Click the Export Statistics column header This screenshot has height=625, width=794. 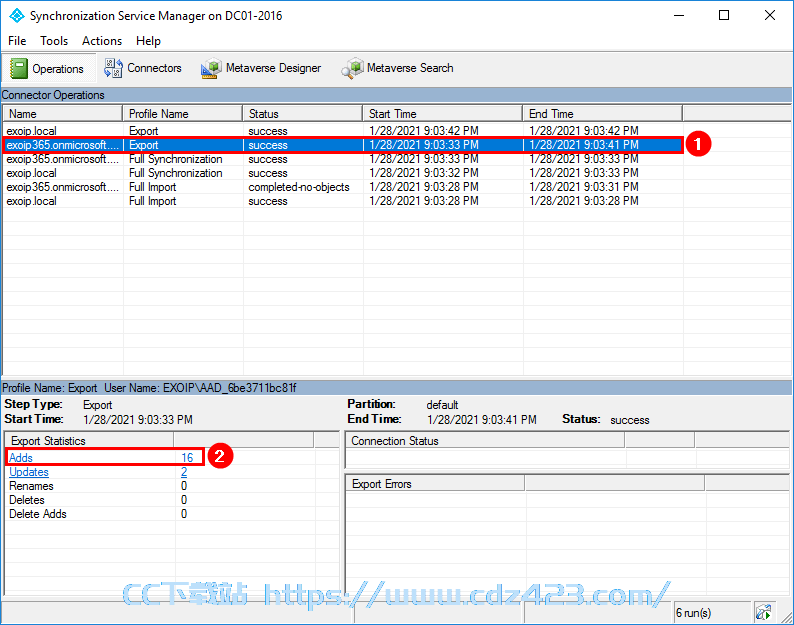point(89,441)
